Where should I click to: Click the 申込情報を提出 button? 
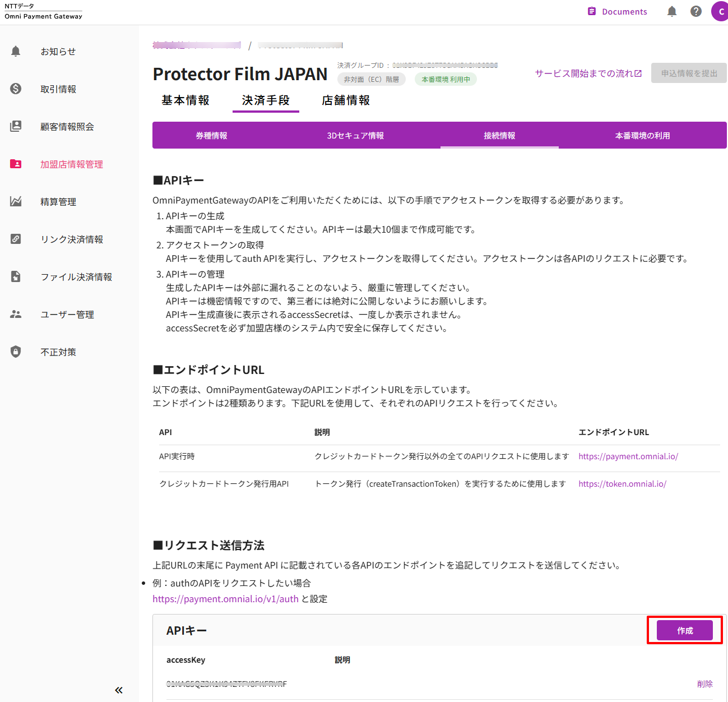pyautogui.click(x=689, y=73)
